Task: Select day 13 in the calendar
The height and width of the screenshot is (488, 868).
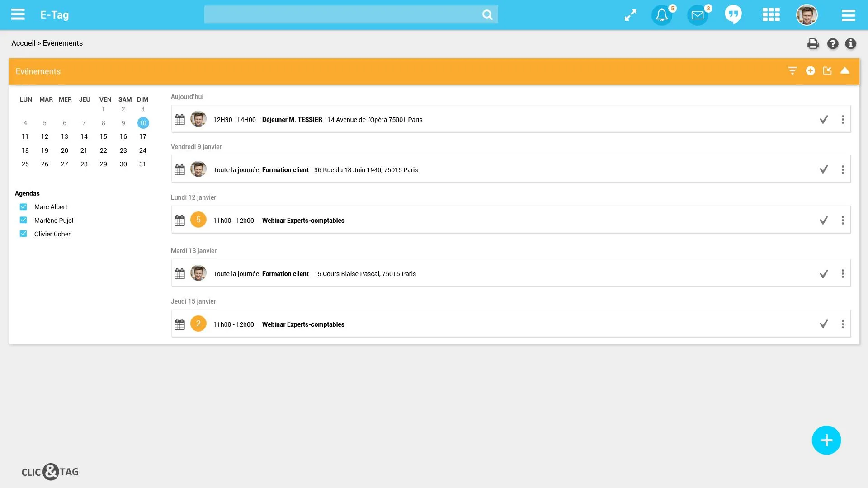Action: point(65,136)
